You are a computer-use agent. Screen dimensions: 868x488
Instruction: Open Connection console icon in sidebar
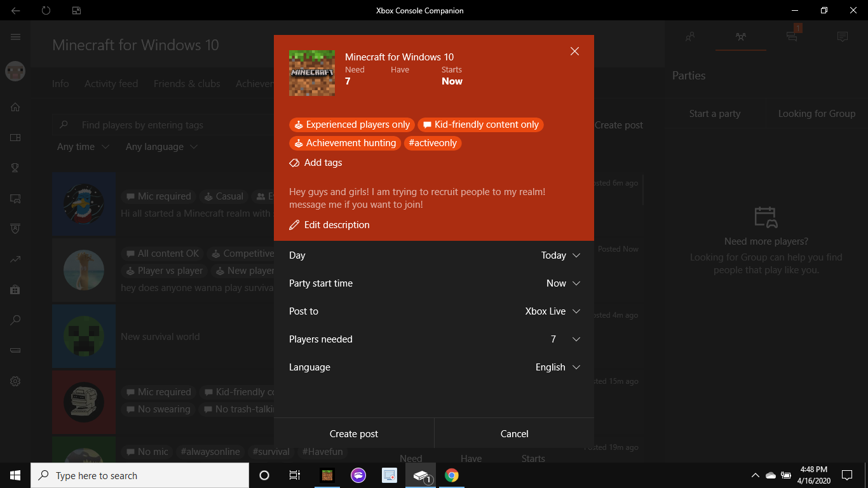(15, 351)
